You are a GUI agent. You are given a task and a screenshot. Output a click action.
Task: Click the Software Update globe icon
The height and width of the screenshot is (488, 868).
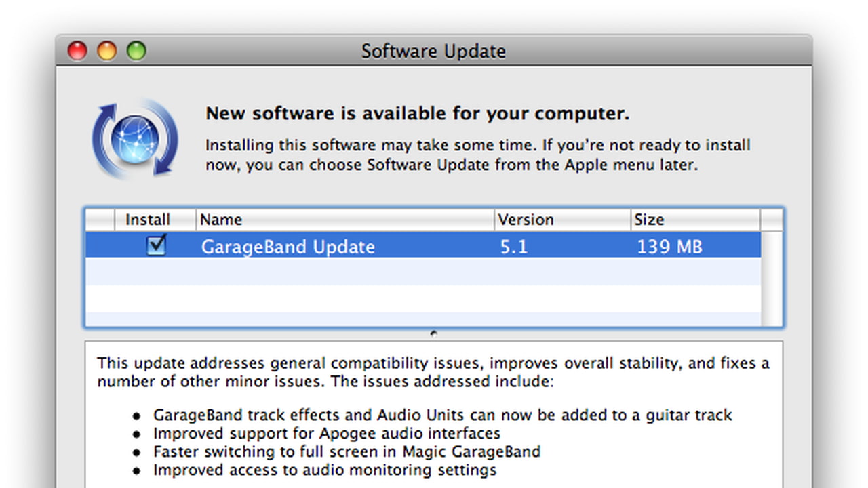[x=135, y=139]
